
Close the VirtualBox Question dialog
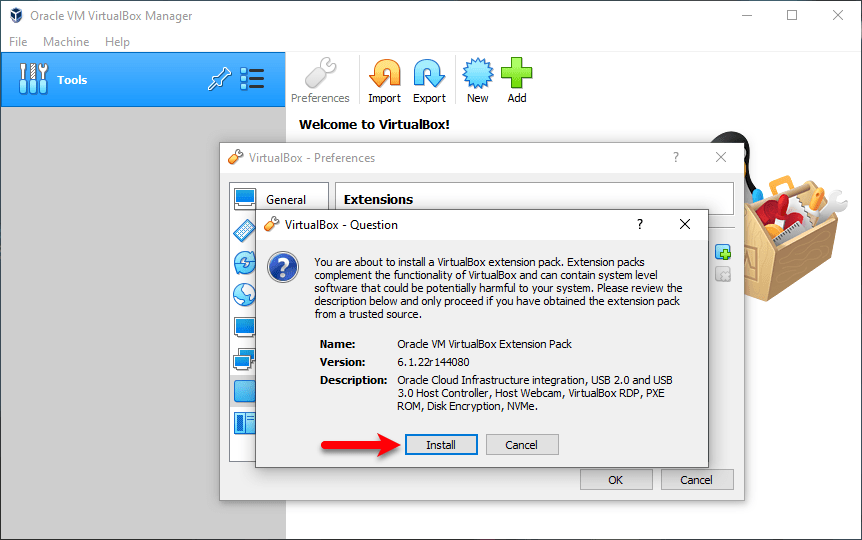coord(684,224)
